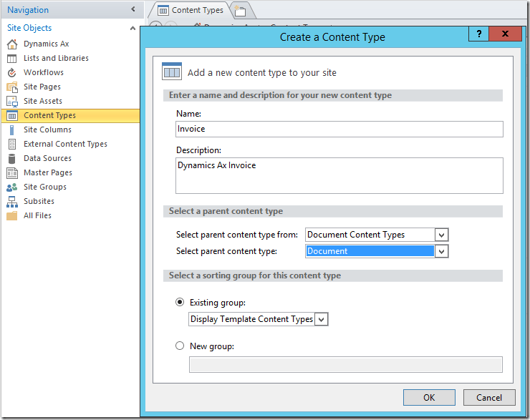Click the Site Groups people icon
Viewport: 530px width, 420px height.
(12, 187)
